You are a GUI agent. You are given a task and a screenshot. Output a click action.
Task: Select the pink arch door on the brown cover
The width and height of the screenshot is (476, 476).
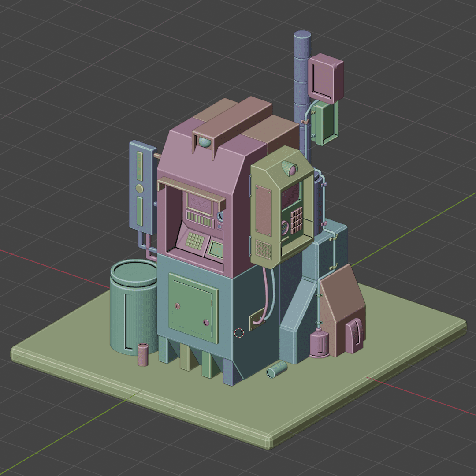[354, 335]
